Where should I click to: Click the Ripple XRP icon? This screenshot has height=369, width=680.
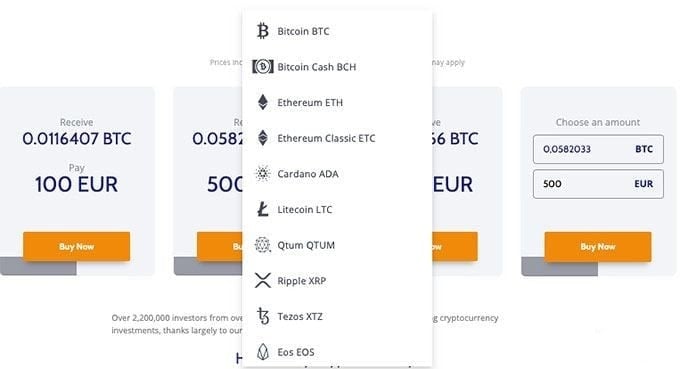[263, 281]
